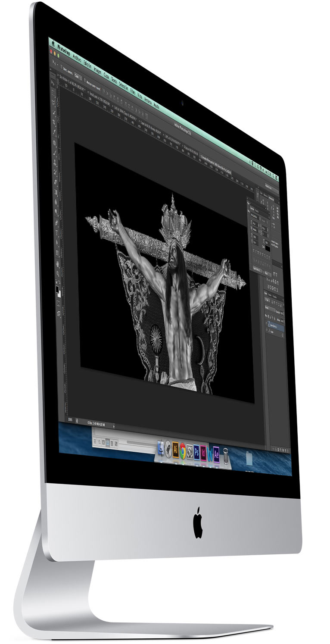
Task: Open the Texto menu
Action: 114,81
